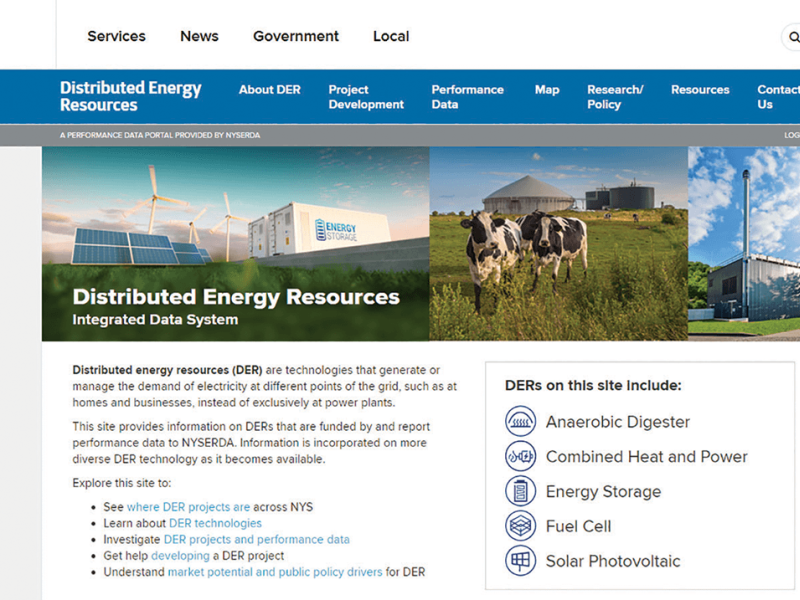Screen dimensions: 800x600
Task: Click the Combined Heat and Power icon
Action: pos(521,456)
